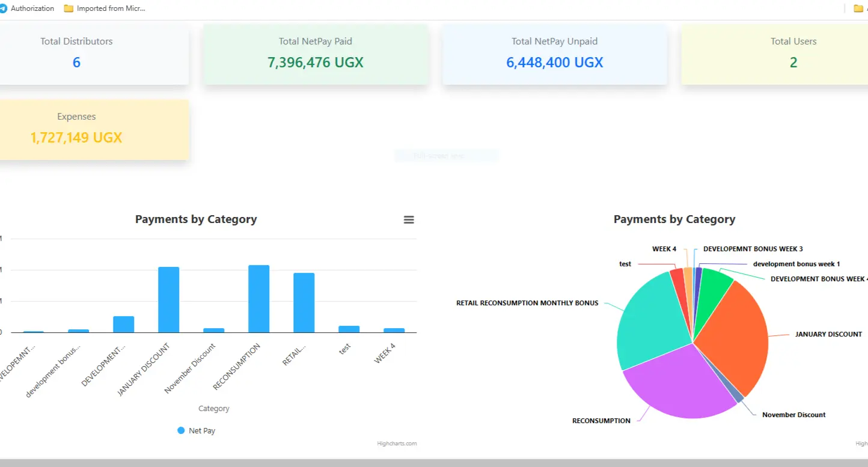Toggle the Net Pay series visibility in legend
This screenshot has width=868, height=467.
(x=196, y=430)
